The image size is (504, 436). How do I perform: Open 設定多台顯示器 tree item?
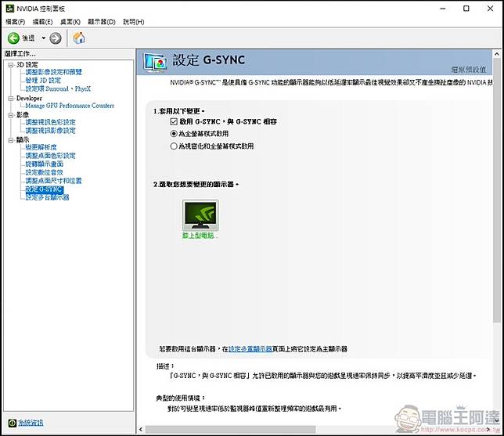point(47,197)
